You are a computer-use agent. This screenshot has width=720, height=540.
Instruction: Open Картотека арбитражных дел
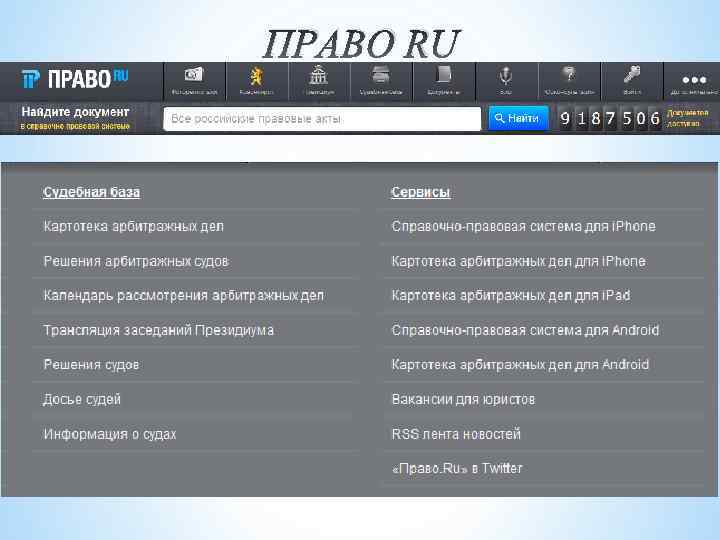134,226
